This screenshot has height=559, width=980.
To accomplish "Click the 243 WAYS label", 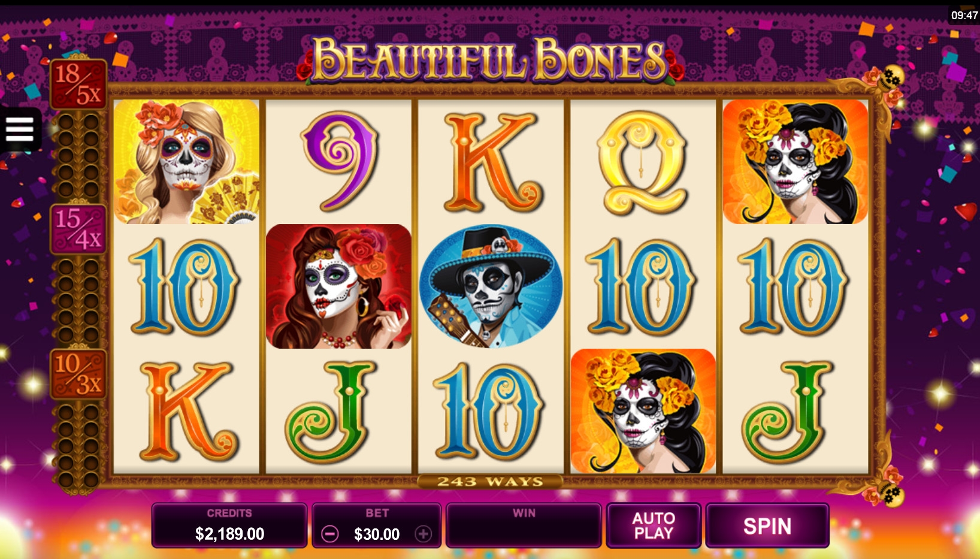I will pos(490,482).
